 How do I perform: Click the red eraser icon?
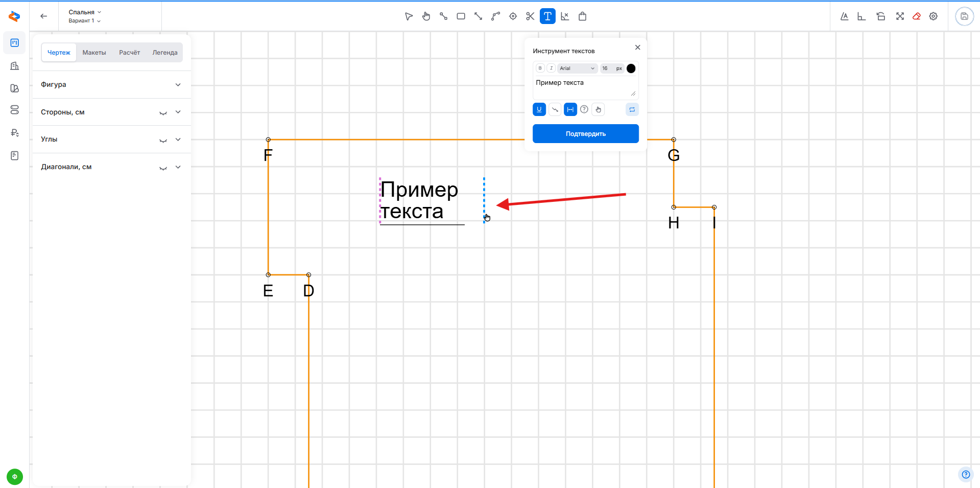tap(917, 16)
